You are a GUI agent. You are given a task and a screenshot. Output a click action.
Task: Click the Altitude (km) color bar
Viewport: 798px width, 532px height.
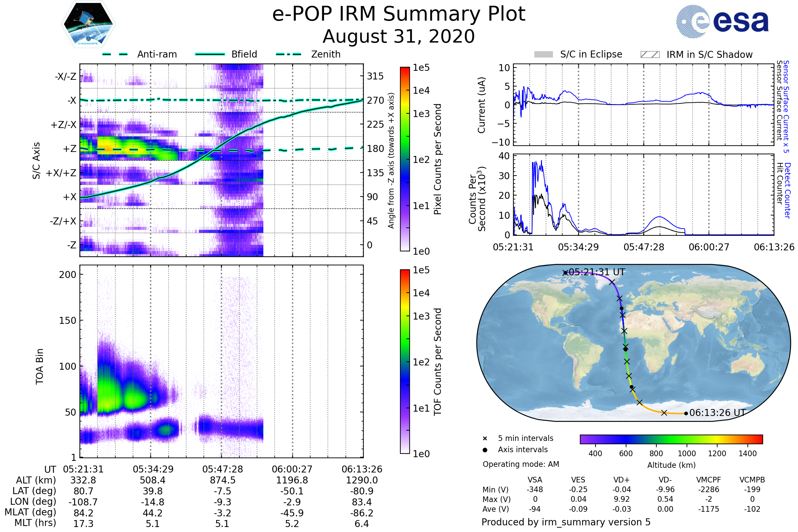point(671,439)
